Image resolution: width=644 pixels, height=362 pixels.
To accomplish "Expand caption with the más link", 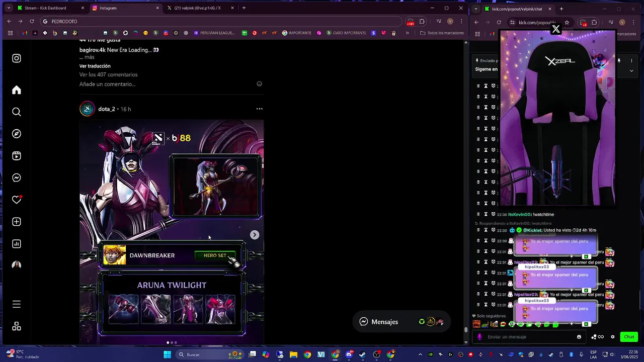I will click(89, 57).
